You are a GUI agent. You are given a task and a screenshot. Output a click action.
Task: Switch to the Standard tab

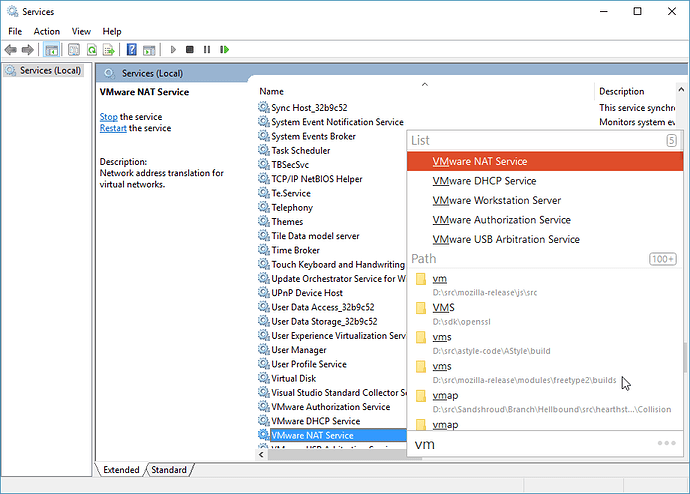pos(169,470)
